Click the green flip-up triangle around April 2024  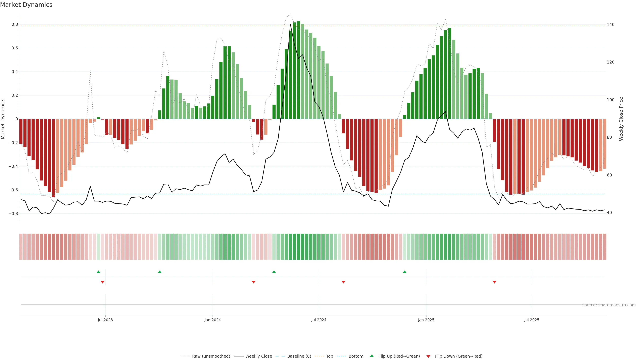[x=274, y=272]
